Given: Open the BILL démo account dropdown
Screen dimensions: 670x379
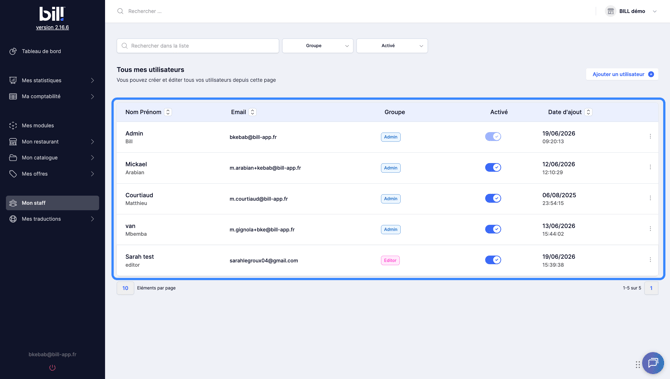Looking at the screenshot, I should tap(631, 11).
